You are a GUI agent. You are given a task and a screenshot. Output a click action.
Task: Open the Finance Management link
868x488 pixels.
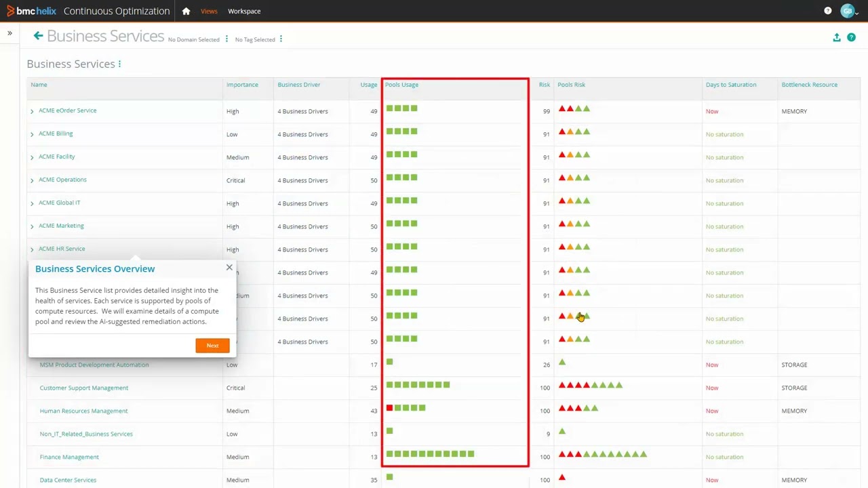[x=69, y=457]
